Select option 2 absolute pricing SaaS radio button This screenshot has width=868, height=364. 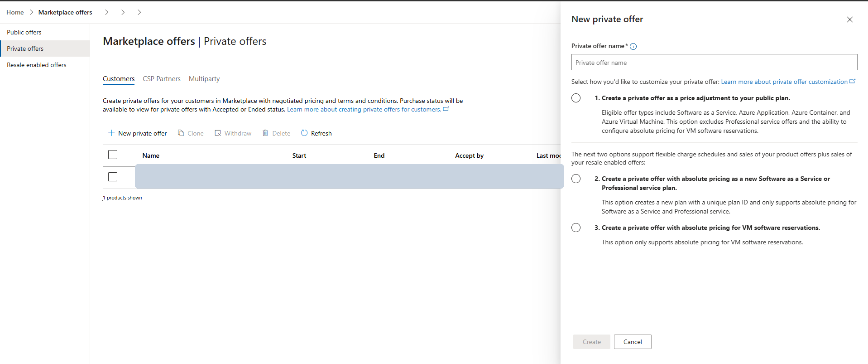[x=576, y=179]
